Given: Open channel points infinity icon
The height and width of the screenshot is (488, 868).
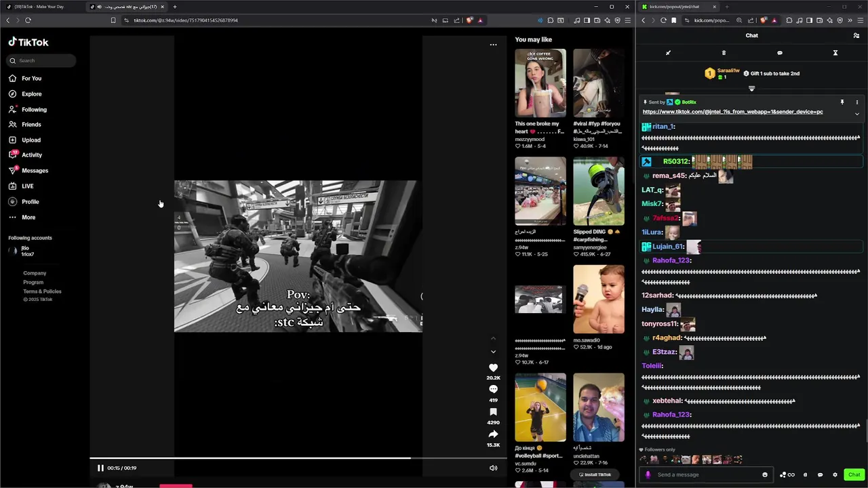Looking at the screenshot, I should click(x=787, y=474).
